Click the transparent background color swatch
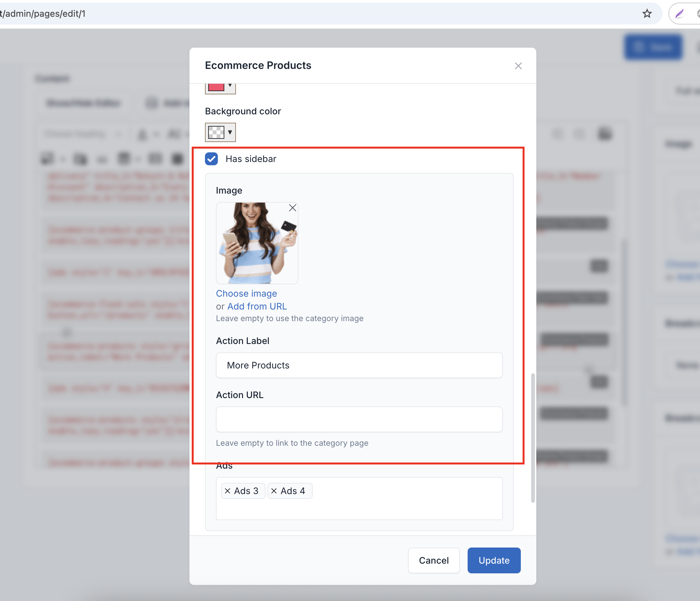The image size is (700, 601). 216,132
